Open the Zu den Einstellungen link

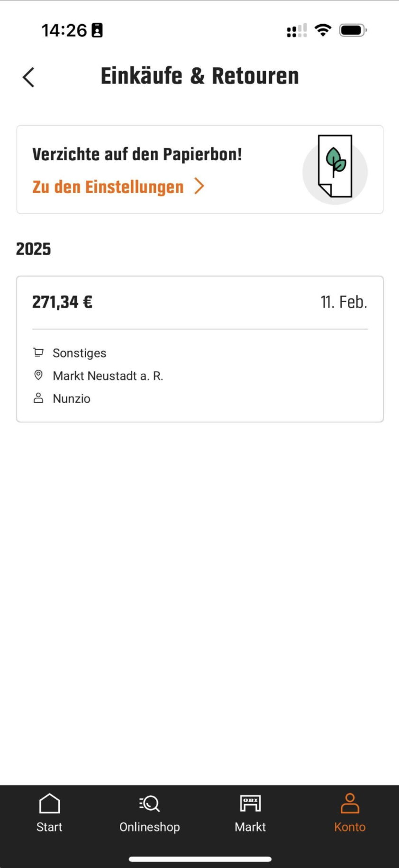point(108,187)
